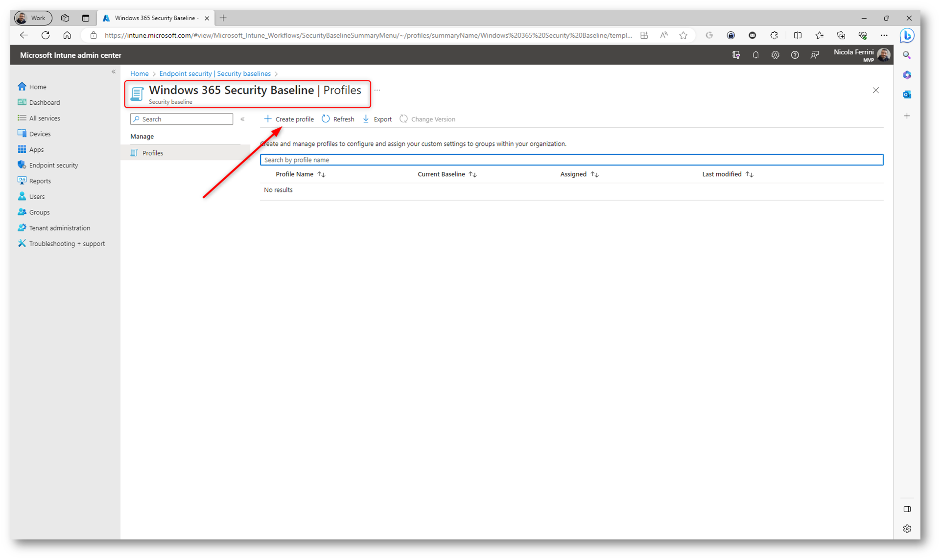
Task: Open a new browser tab
Action: click(x=223, y=18)
